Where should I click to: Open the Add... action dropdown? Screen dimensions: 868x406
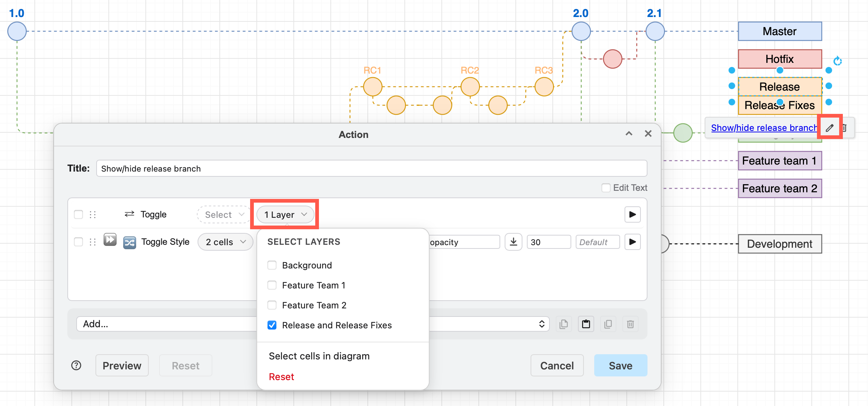pos(313,324)
